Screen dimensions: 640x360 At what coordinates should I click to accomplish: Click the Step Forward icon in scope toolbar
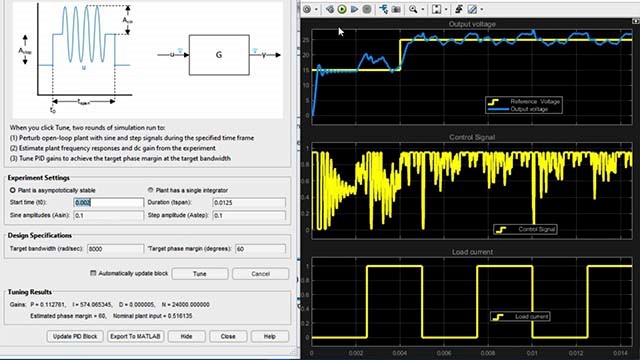tap(354, 9)
